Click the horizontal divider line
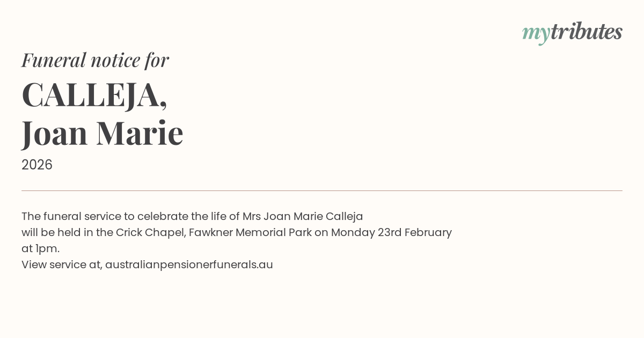 (322, 190)
